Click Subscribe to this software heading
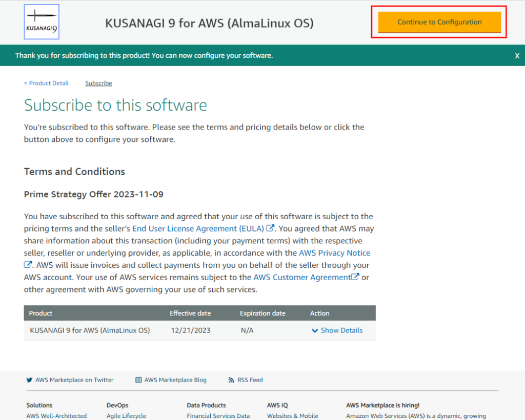Screen dimensions: 525x420 (115, 105)
